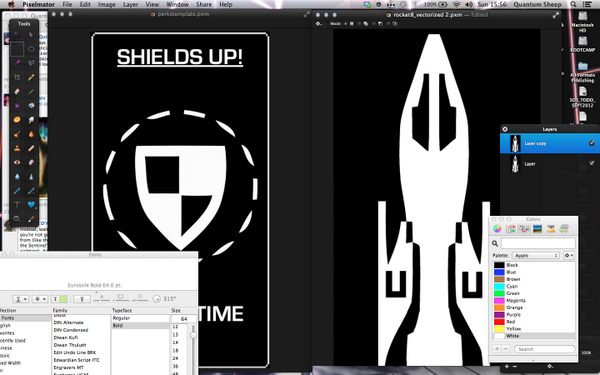This screenshot has width=600, height=375.
Task: Select the blue heart Shape tool
Action: tap(31, 205)
